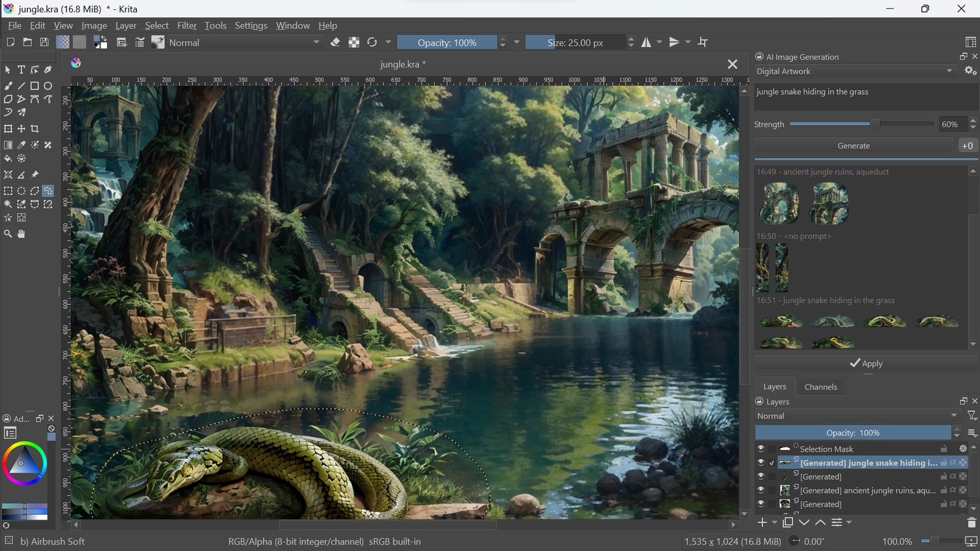Select the Pan hand tool
This screenshot has width=980, height=551.
click(21, 234)
